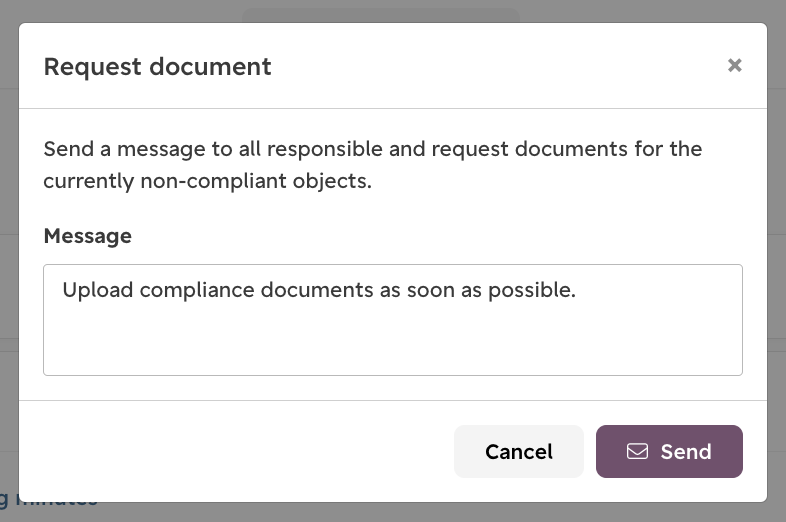This screenshot has height=522, width=786.
Task: Close the Request document dialog
Action: click(734, 65)
